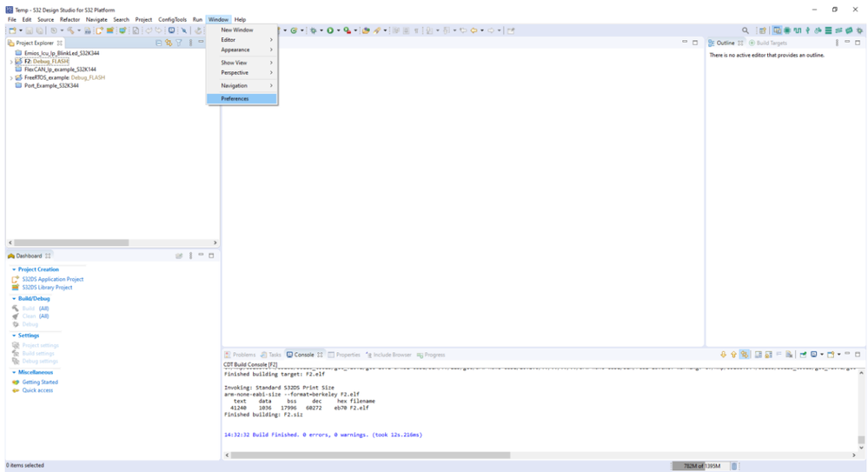Open the Open Console dropdown arrow

click(x=838, y=355)
